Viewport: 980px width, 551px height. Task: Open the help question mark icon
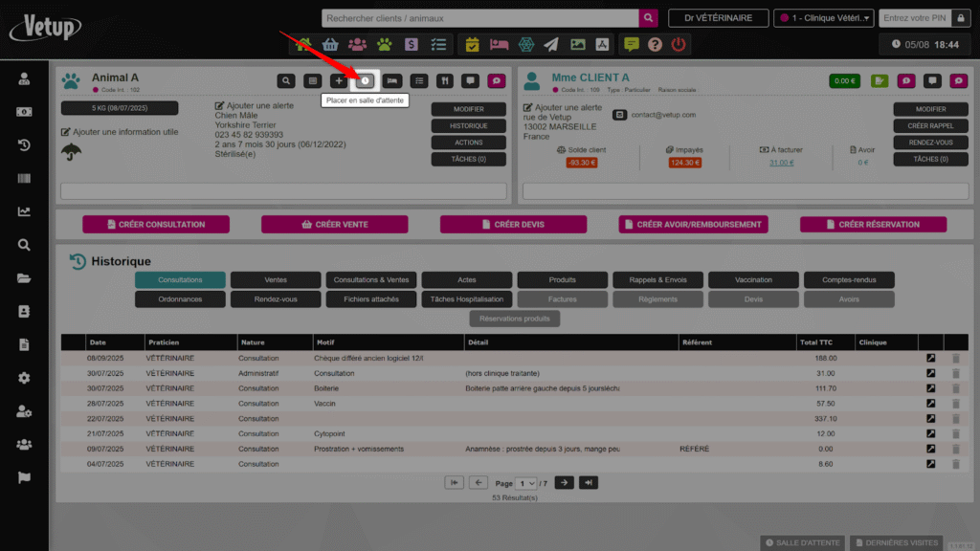tap(655, 44)
